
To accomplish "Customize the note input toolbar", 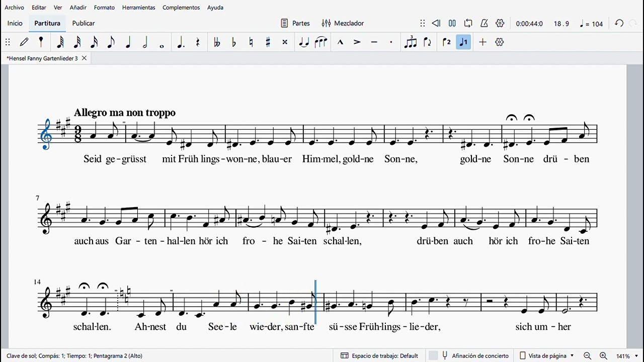I will click(500, 42).
